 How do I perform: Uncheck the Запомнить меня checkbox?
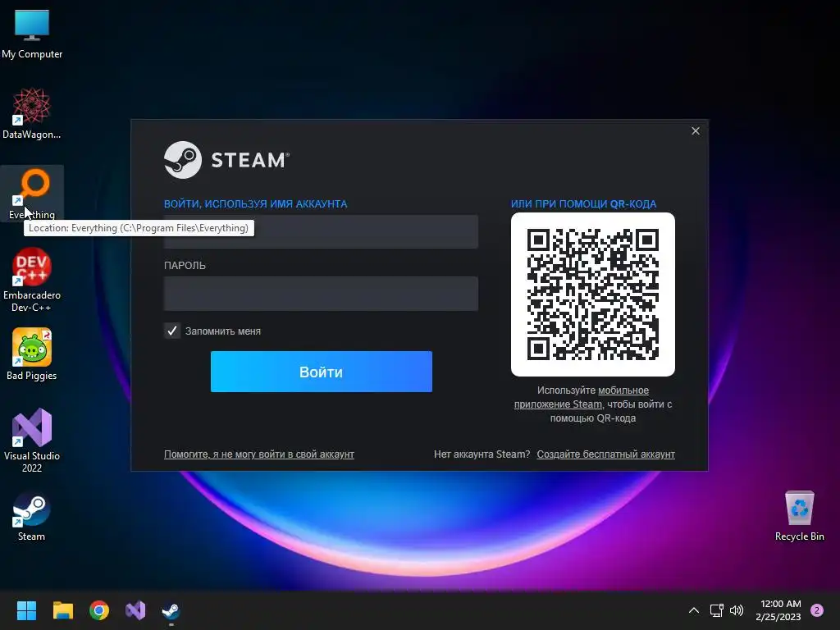[x=172, y=331]
